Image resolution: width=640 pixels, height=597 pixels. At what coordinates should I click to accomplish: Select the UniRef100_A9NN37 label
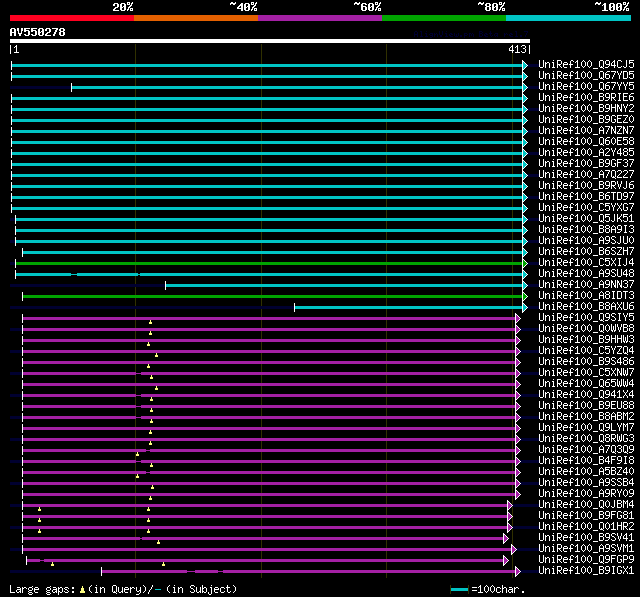586,285
